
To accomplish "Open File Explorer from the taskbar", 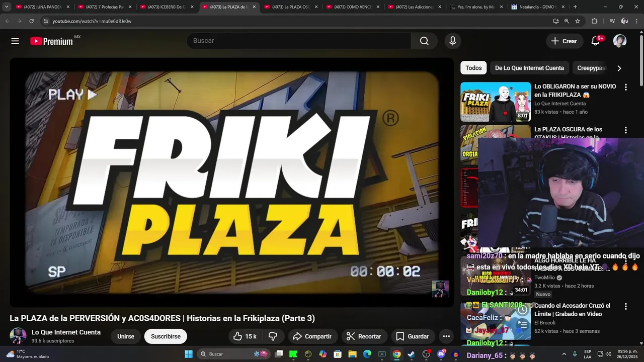I will pos(352,354).
